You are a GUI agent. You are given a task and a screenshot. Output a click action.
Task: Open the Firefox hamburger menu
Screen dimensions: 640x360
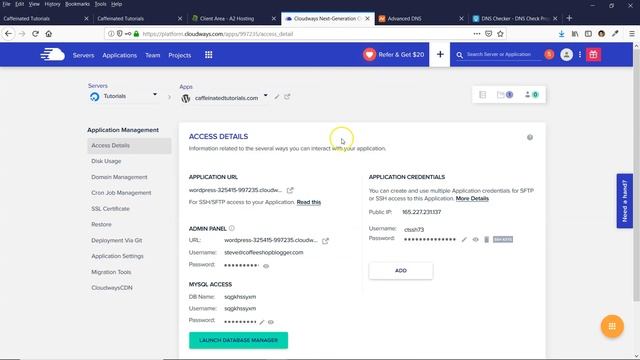click(x=631, y=34)
